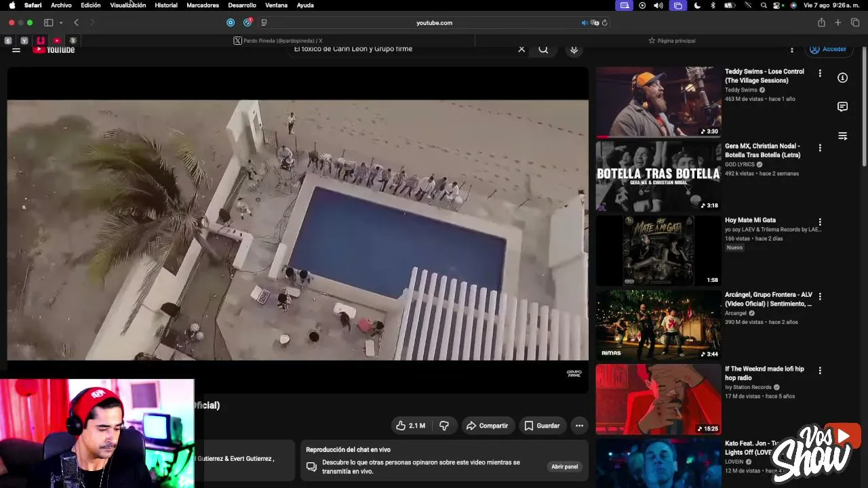This screenshot has width=868, height=488.
Task: Sign in with the Acceder button
Action: [827, 49]
